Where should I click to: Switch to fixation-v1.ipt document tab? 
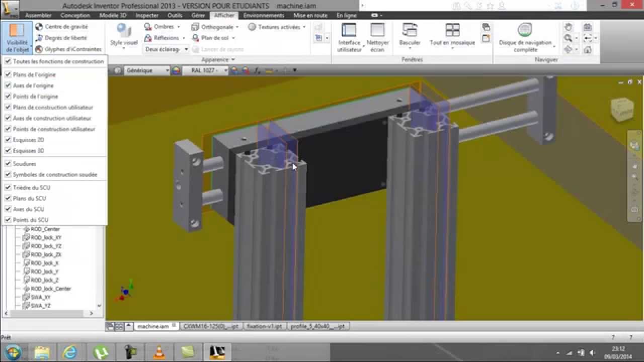point(263,326)
